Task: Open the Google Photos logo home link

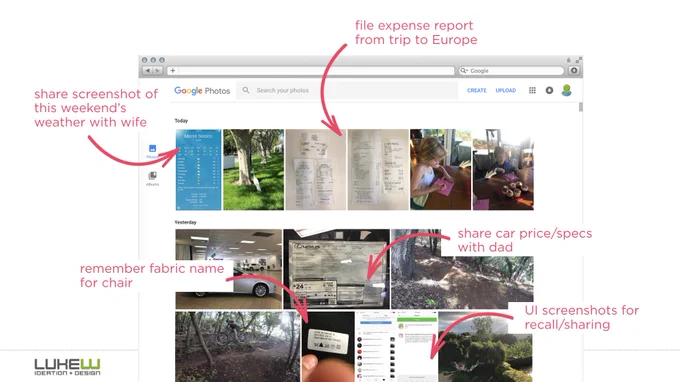Action: coord(202,91)
